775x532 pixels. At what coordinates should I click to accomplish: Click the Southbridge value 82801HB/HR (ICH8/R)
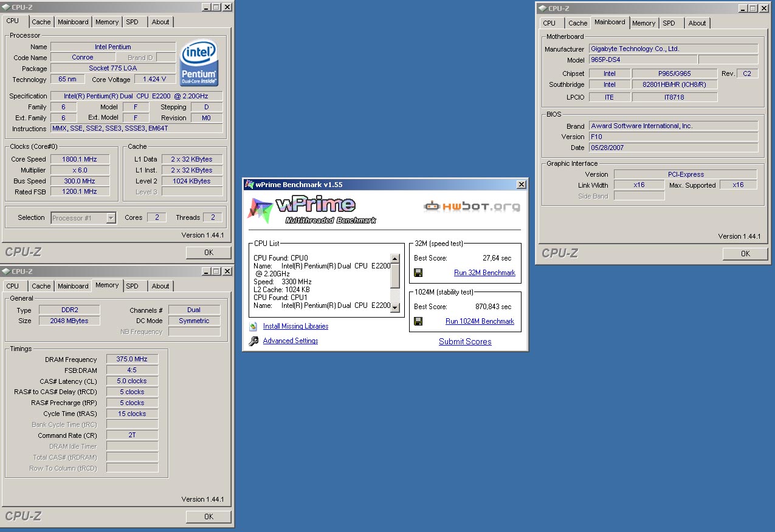(x=675, y=85)
